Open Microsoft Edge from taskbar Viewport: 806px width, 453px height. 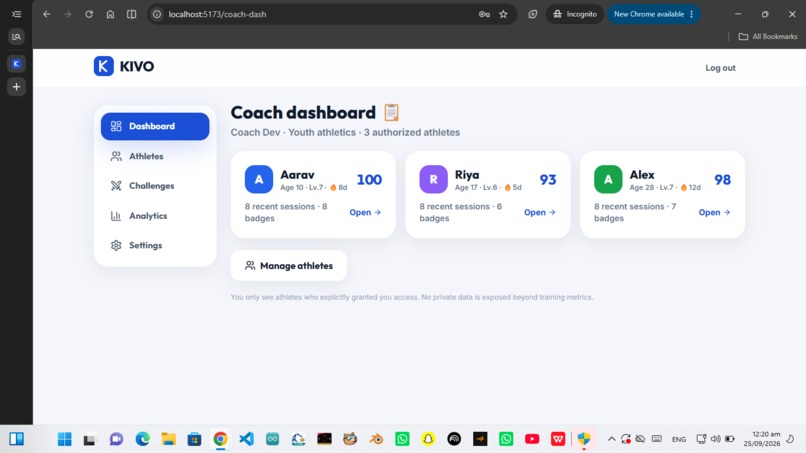pos(142,439)
